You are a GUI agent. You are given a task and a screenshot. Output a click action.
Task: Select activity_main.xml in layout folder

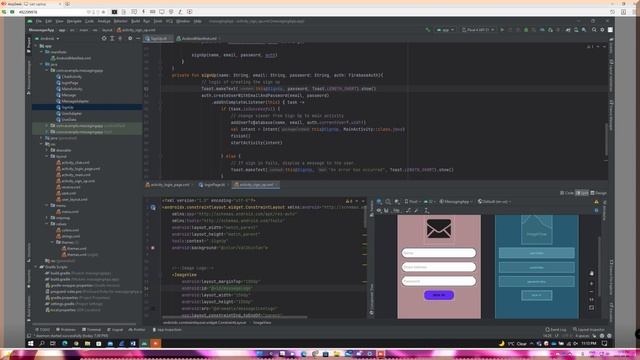point(76,175)
